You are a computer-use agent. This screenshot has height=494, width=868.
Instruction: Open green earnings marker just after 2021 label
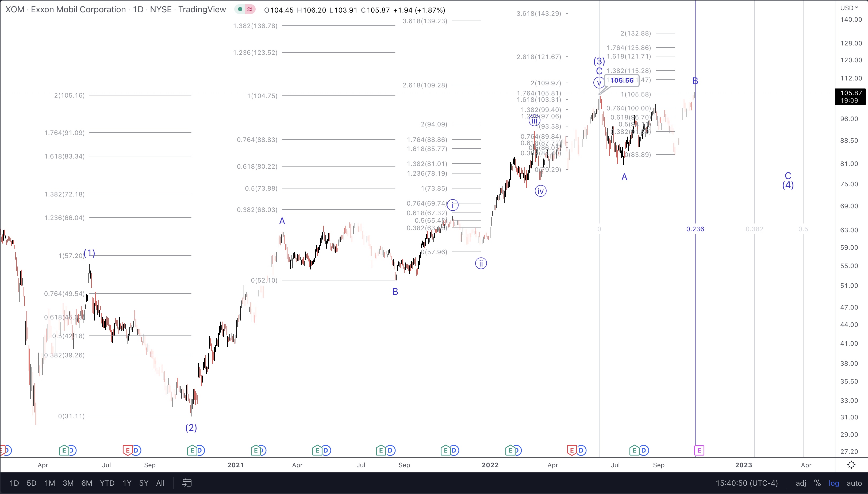(256, 450)
